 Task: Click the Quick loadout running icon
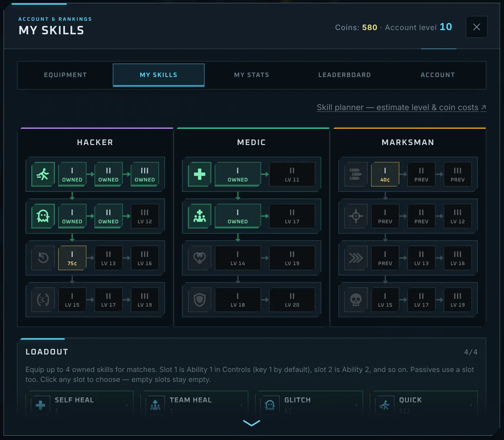pos(385,405)
